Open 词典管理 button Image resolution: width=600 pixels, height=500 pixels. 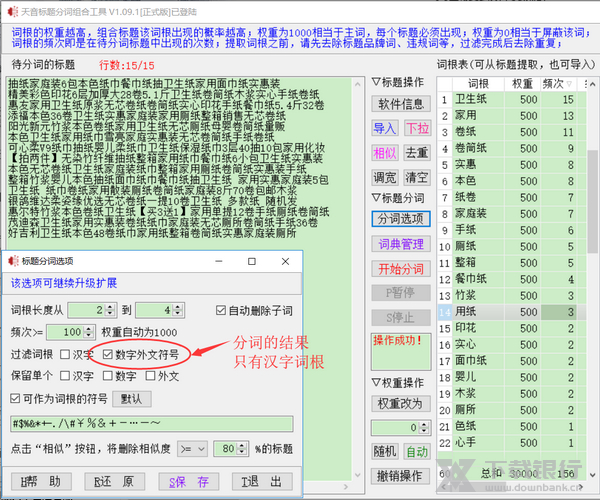(401, 244)
